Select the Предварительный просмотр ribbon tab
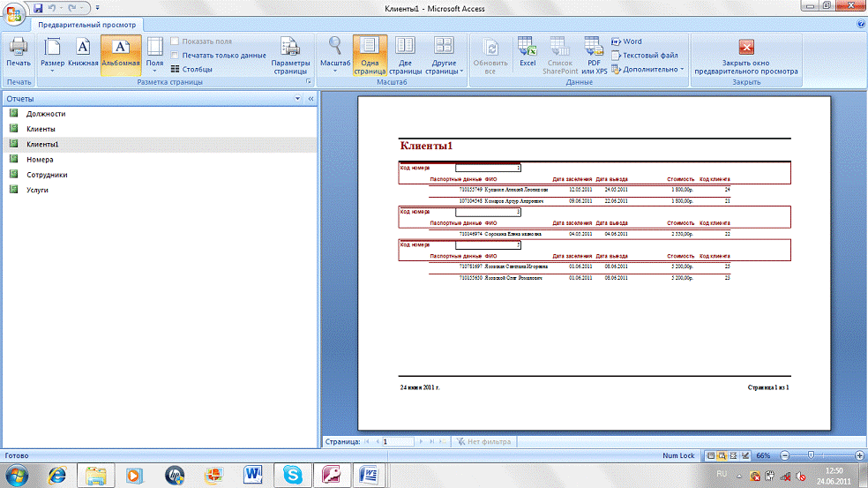 (87, 25)
